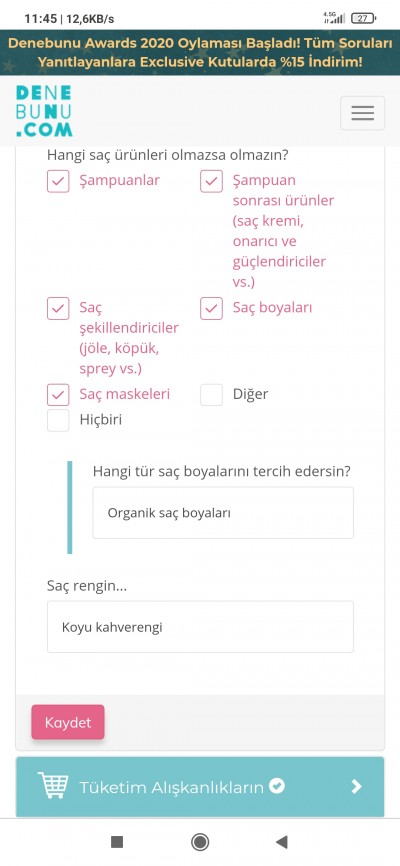Check the Diğer checkbox
This screenshot has height=866, width=400.
click(x=211, y=395)
